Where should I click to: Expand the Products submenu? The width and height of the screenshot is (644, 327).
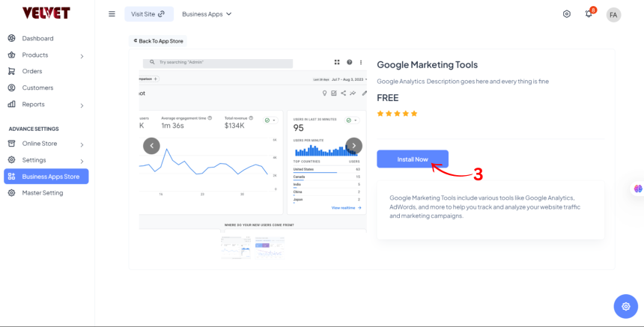click(x=82, y=55)
